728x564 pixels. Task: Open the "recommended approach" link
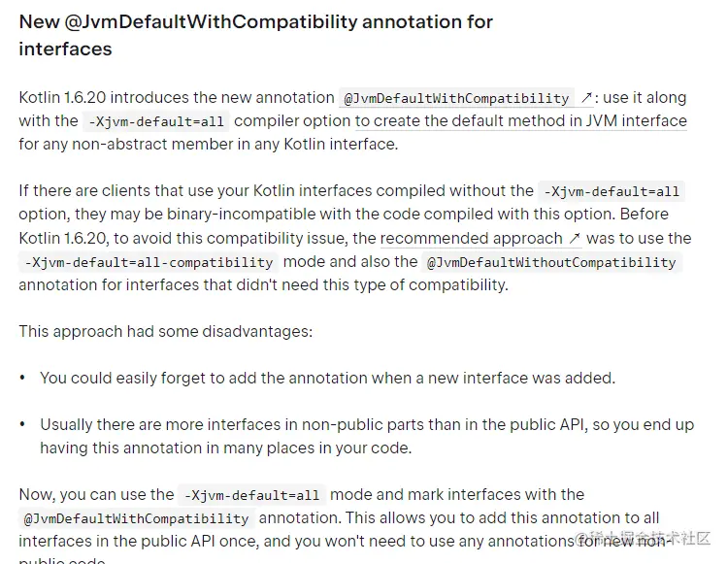pyautogui.click(x=472, y=239)
